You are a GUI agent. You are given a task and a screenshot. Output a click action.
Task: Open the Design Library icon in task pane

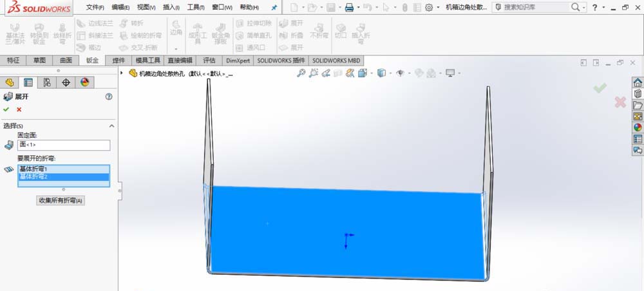(x=638, y=93)
